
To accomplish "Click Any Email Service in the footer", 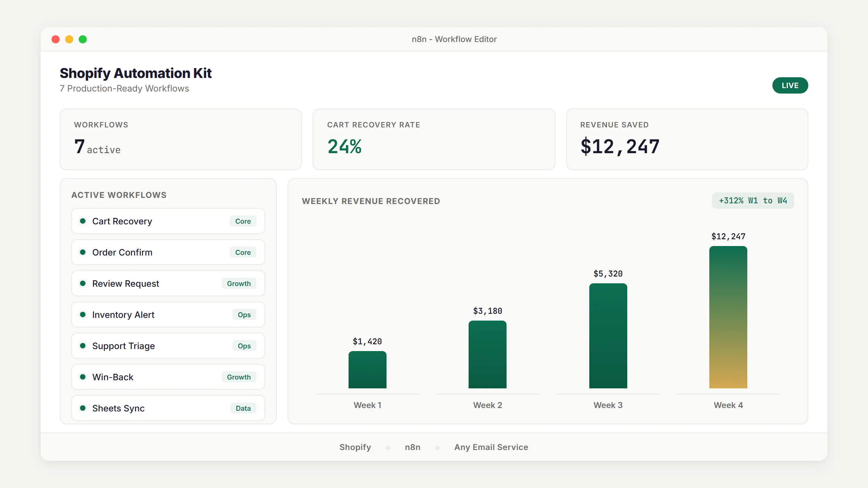I will coord(491,447).
